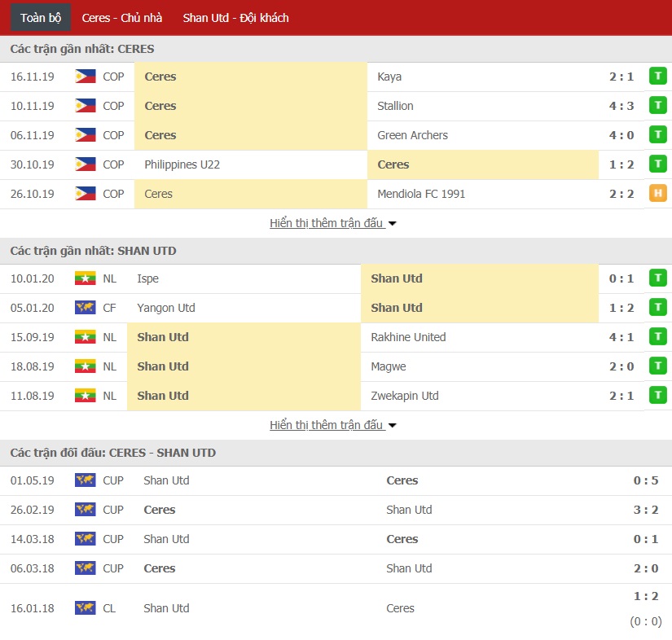The width and height of the screenshot is (672, 640).
Task: Click 'Shan Utd' home team in 01.05.19 row
Action: click(x=166, y=480)
